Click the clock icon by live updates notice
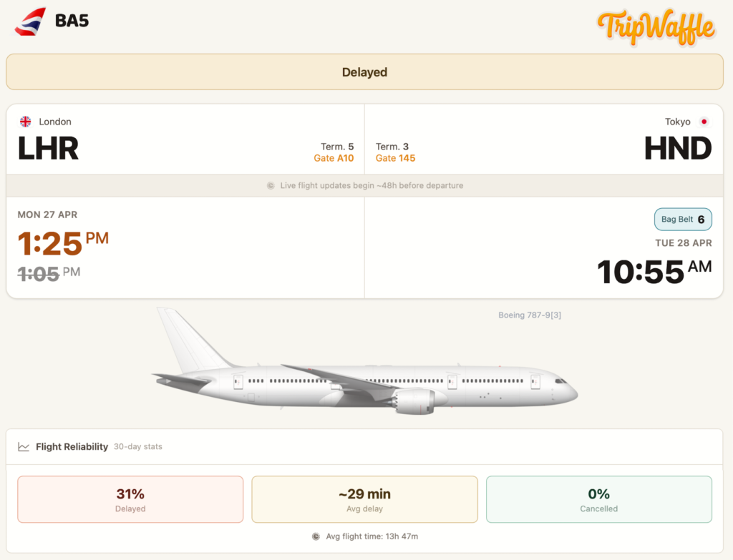This screenshot has height=560, width=733. pos(271,186)
